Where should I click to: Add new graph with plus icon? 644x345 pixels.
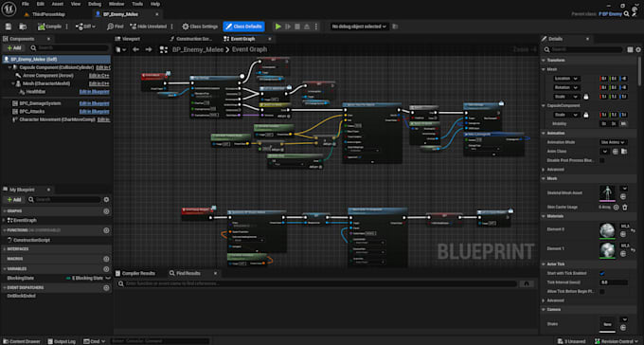pyautogui.click(x=106, y=211)
